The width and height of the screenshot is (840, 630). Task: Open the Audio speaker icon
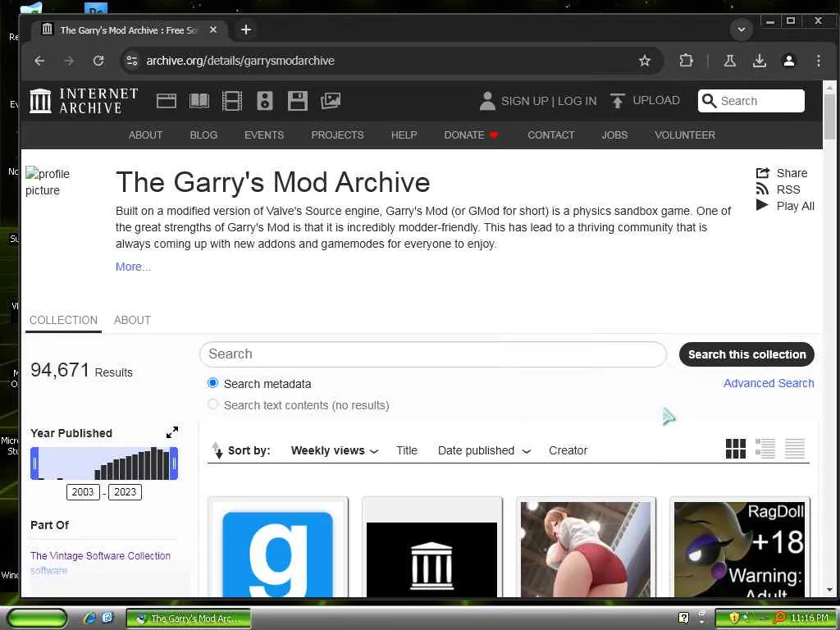(x=265, y=101)
